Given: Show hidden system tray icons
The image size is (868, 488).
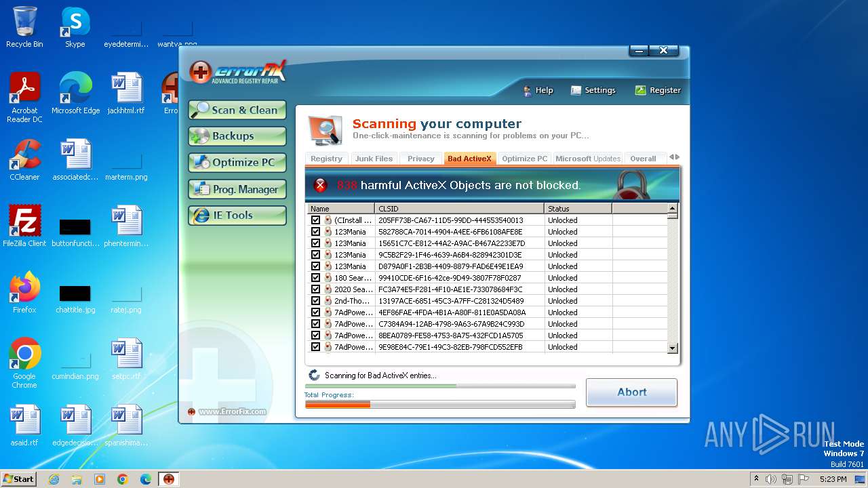Looking at the screenshot, I should (756, 479).
